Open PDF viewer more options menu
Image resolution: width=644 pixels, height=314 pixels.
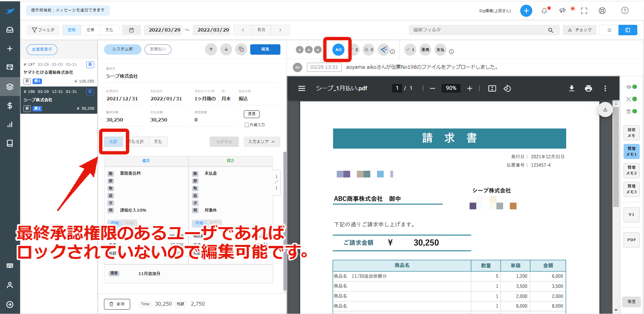tap(605, 88)
